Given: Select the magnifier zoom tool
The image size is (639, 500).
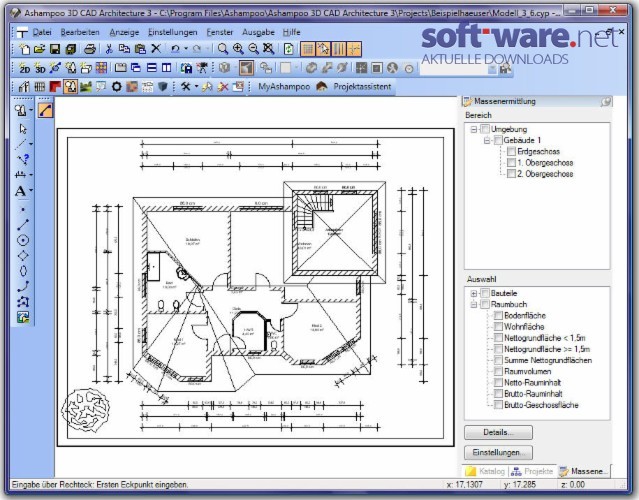Looking at the screenshot, I should (x=223, y=49).
